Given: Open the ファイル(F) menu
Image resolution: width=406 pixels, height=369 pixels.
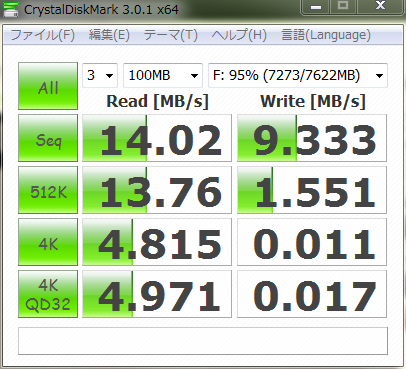Looking at the screenshot, I should coord(43,35).
